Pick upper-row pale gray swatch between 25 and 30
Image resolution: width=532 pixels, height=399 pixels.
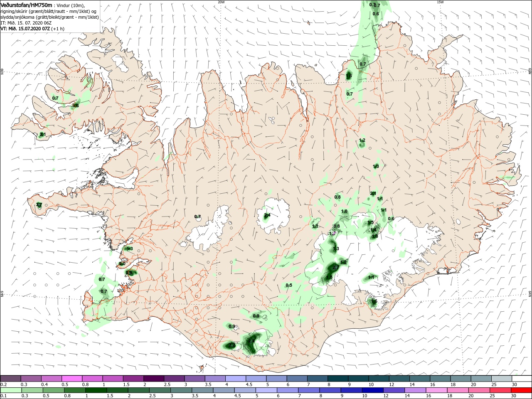[x=501, y=379]
